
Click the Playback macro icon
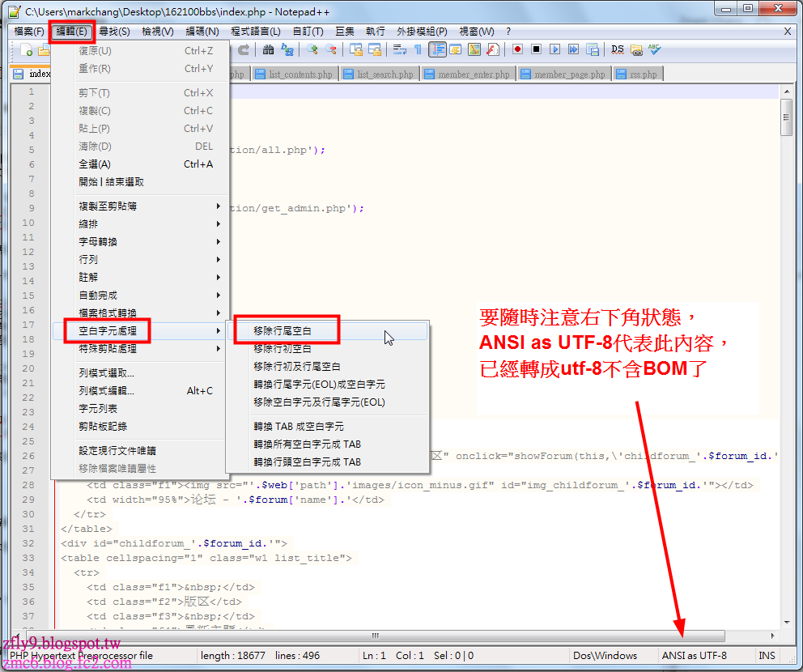click(x=554, y=49)
